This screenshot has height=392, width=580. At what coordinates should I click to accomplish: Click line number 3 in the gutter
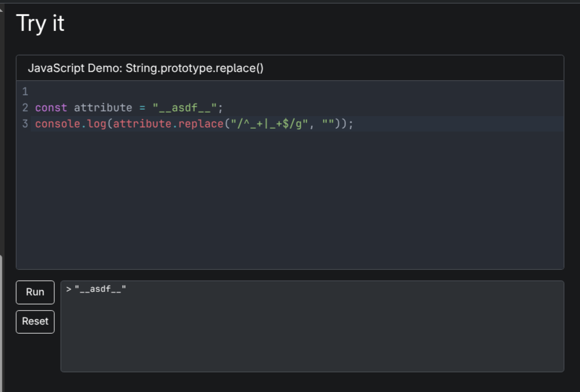(x=25, y=124)
